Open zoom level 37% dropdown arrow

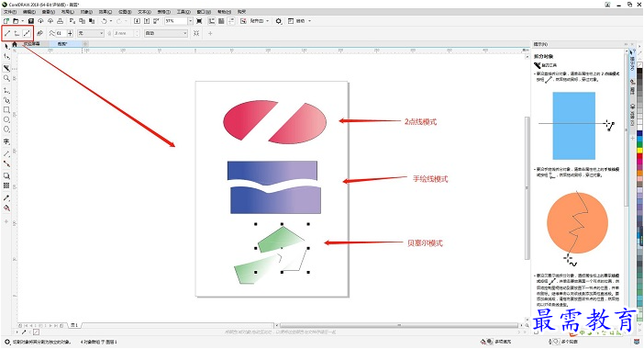pyautogui.click(x=190, y=21)
